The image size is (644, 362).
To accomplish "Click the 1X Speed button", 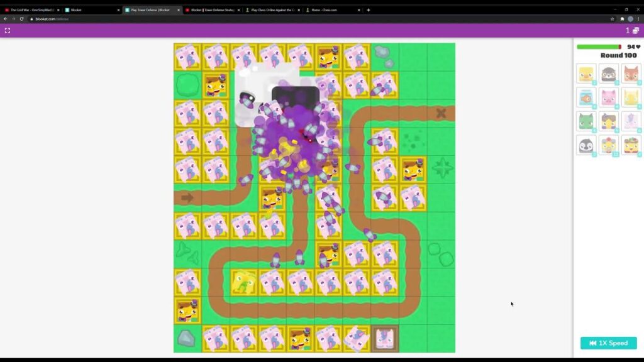I will point(608,343).
